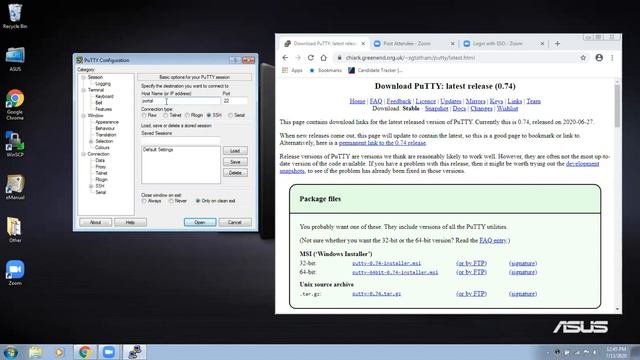The width and height of the screenshot is (640, 360).
Task: Open the PuTTY About button
Action: [x=95, y=222]
